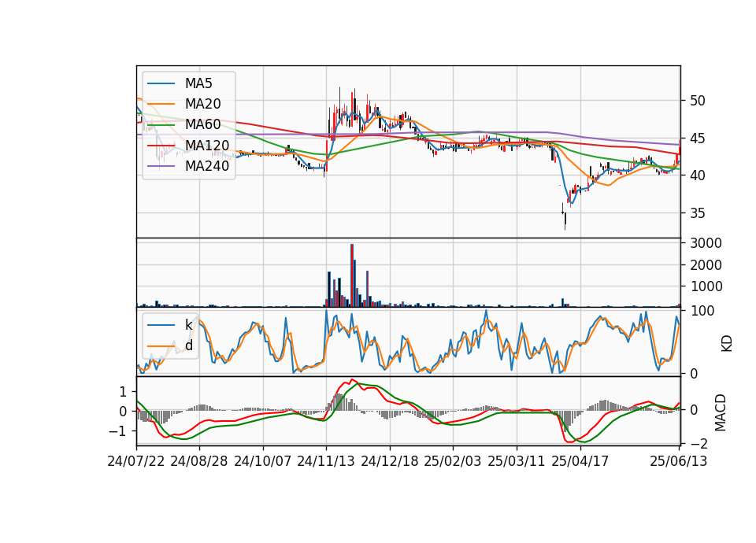Click the 24/08/28 date axis label

coord(199,461)
